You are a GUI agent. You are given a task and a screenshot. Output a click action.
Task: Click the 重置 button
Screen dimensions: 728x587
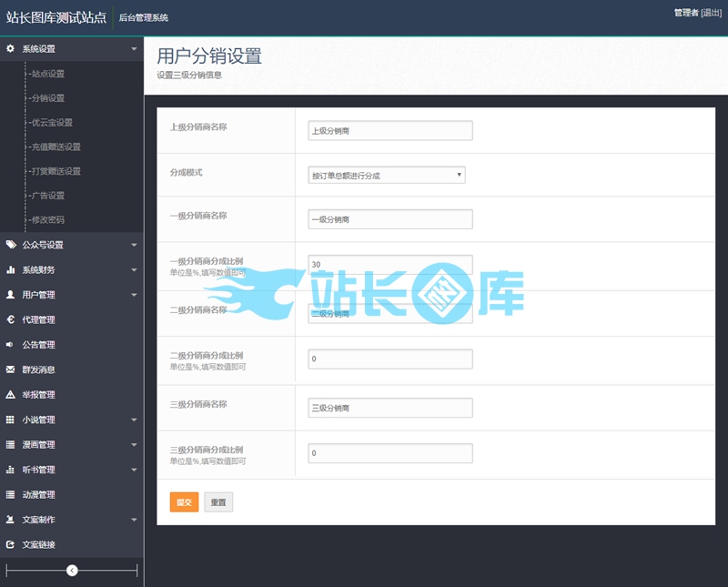[x=218, y=502]
